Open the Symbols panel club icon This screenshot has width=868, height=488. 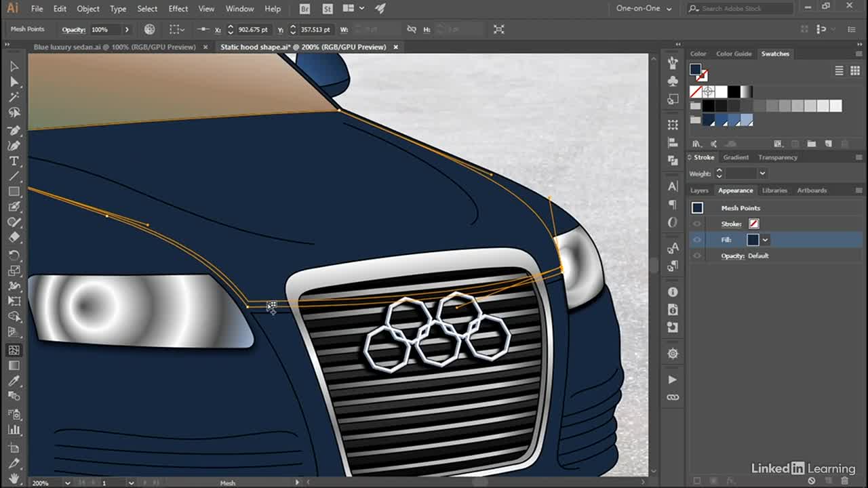click(673, 81)
